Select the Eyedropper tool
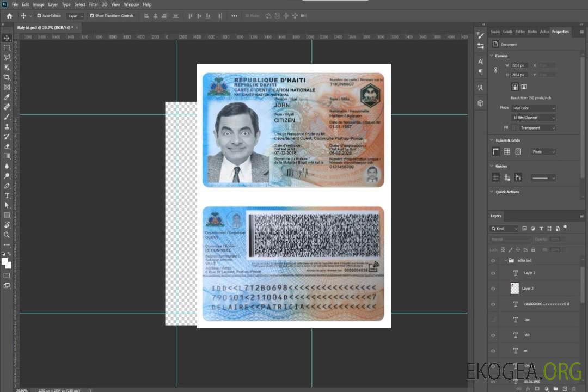The width and height of the screenshot is (588, 392). click(7, 97)
